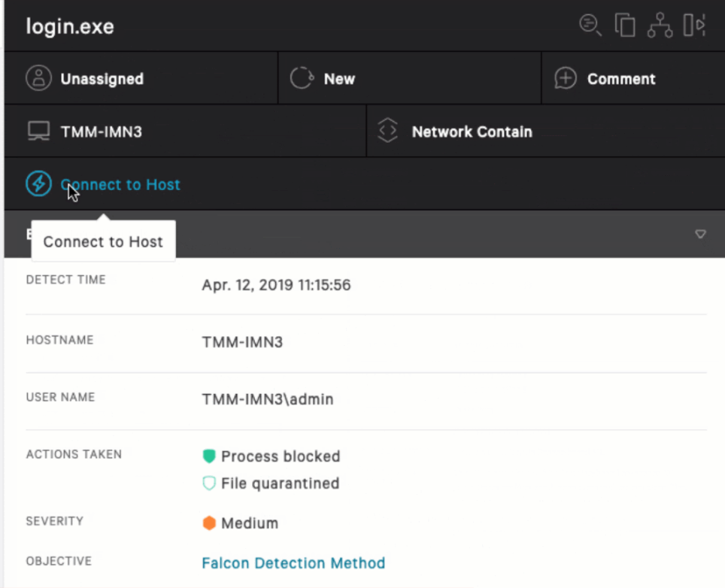Screen dimensions: 725x588
Task: Collapse the details section with triangle arrow
Action: pos(700,235)
